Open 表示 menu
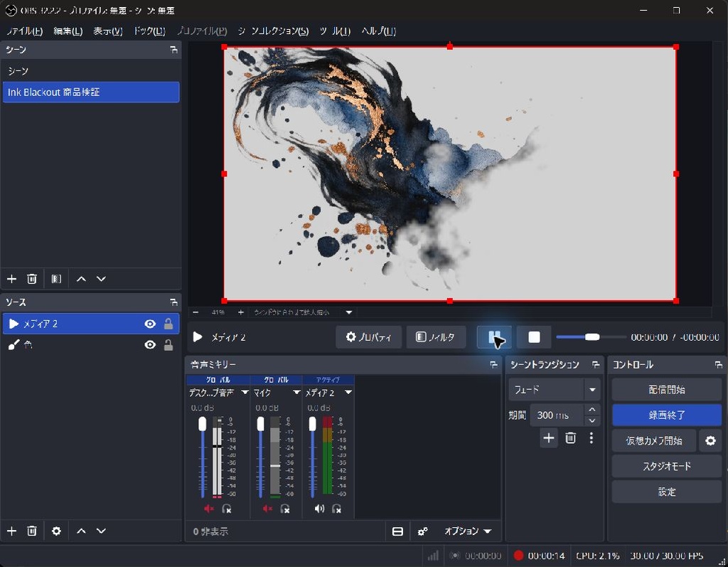Image resolution: width=728 pixels, height=567 pixels. [x=108, y=31]
